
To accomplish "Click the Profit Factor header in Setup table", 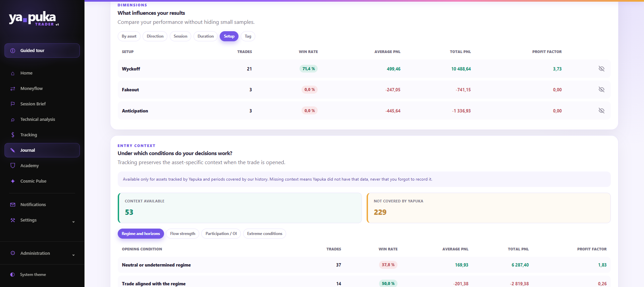I will (x=547, y=52).
